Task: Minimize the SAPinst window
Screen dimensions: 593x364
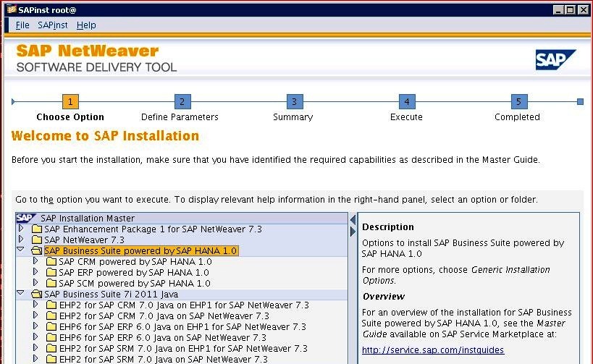Action: click(x=558, y=10)
